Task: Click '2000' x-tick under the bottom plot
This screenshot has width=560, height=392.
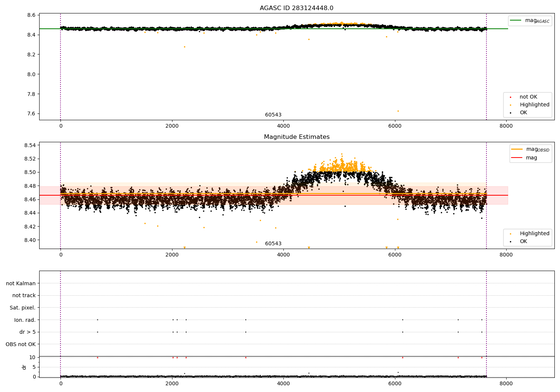Action: coord(172,384)
